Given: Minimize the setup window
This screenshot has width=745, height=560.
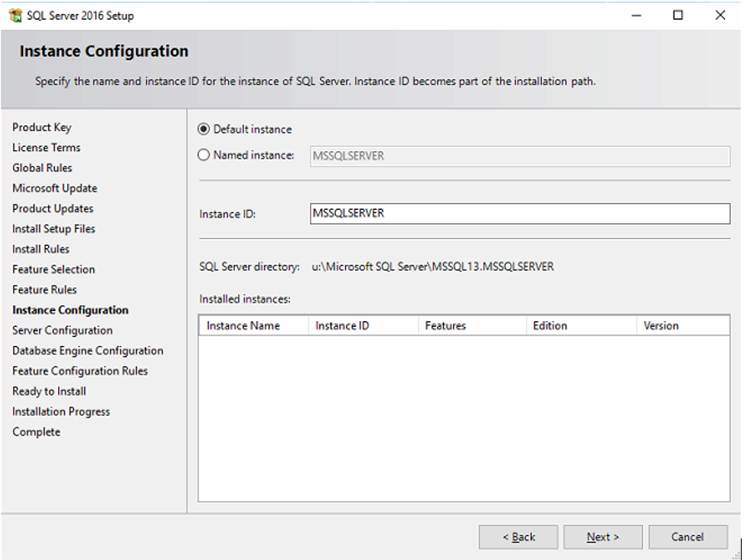Looking at the screenshot, I should click(636, 15).
